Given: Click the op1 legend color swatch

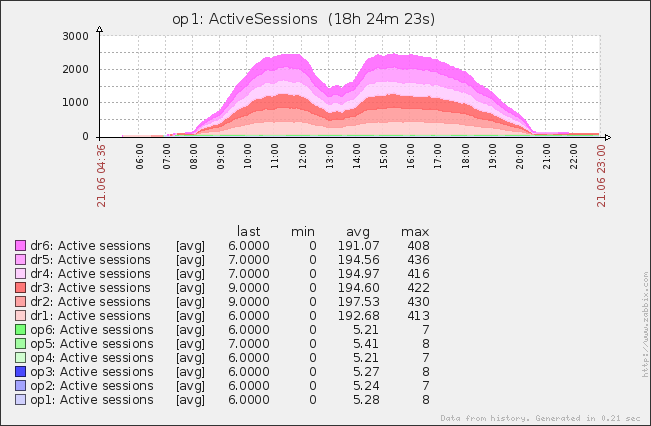Looking at the screenshot, I should 20,400.
